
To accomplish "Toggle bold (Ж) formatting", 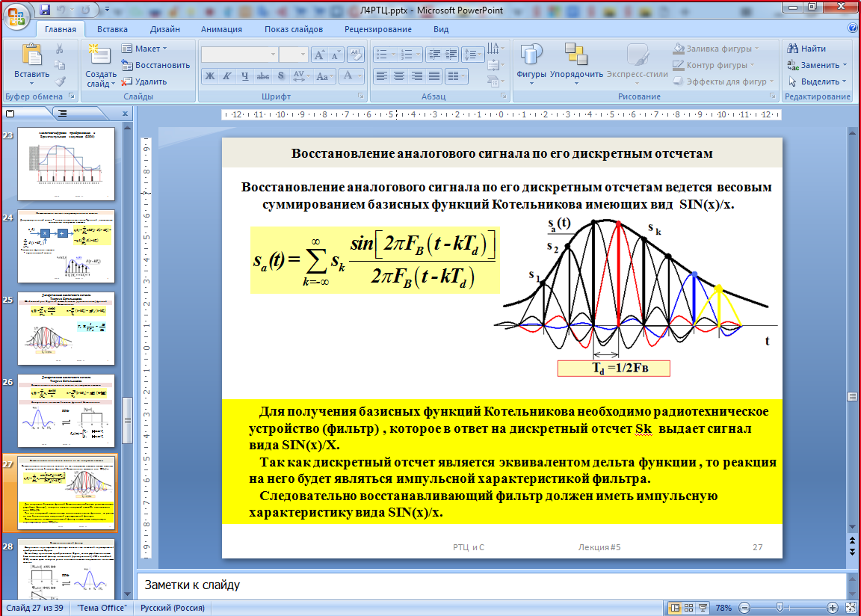I will click(x=210, y=76).
